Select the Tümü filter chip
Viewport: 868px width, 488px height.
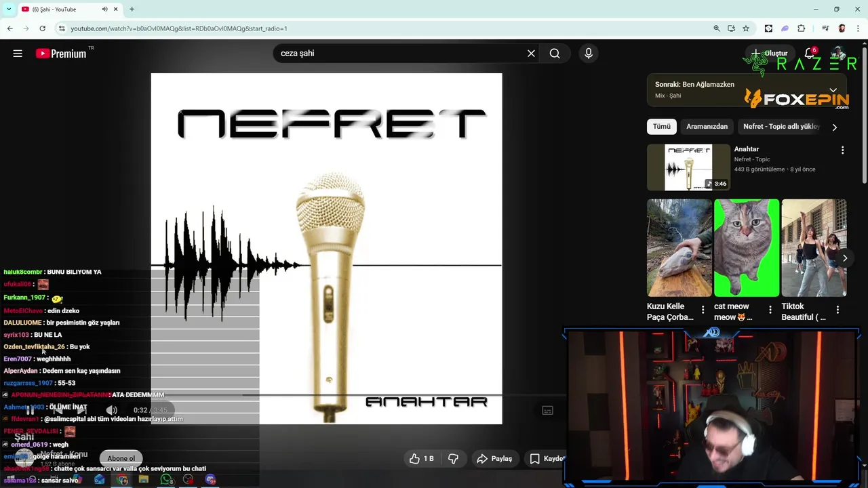(662, 127)
